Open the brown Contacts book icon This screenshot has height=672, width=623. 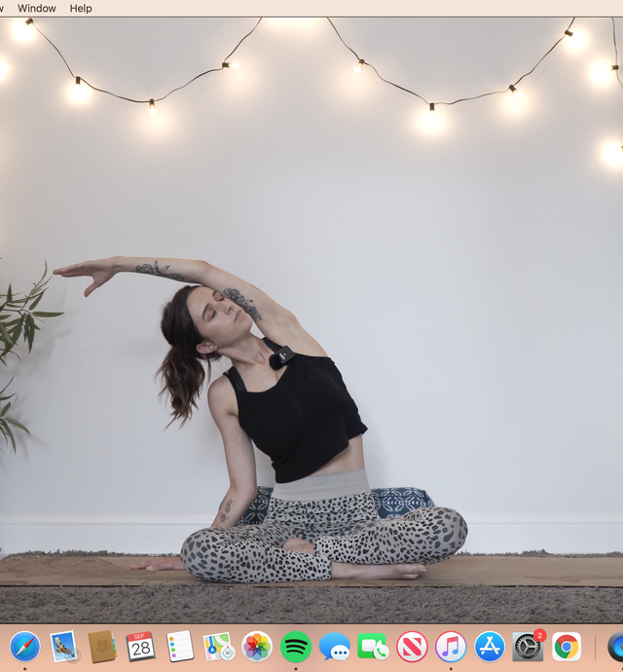[102, 647]
